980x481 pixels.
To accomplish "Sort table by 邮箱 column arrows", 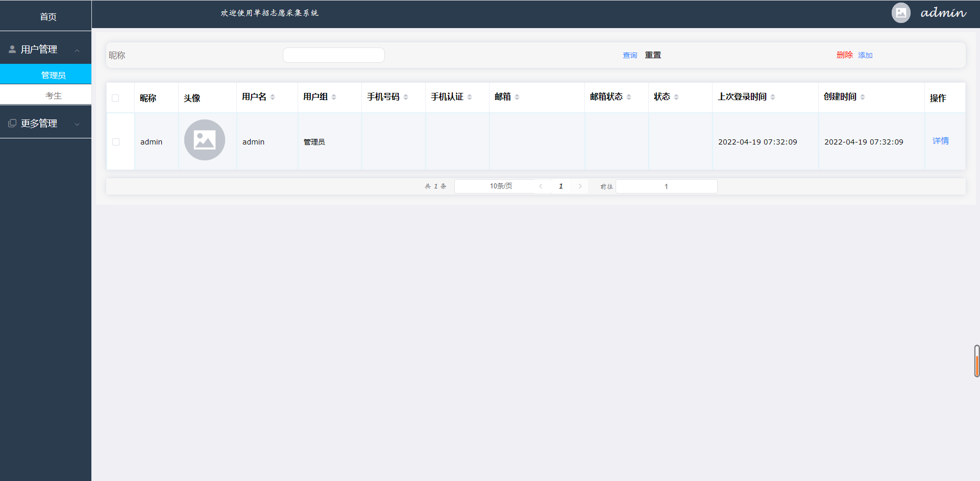I will 517,97.
